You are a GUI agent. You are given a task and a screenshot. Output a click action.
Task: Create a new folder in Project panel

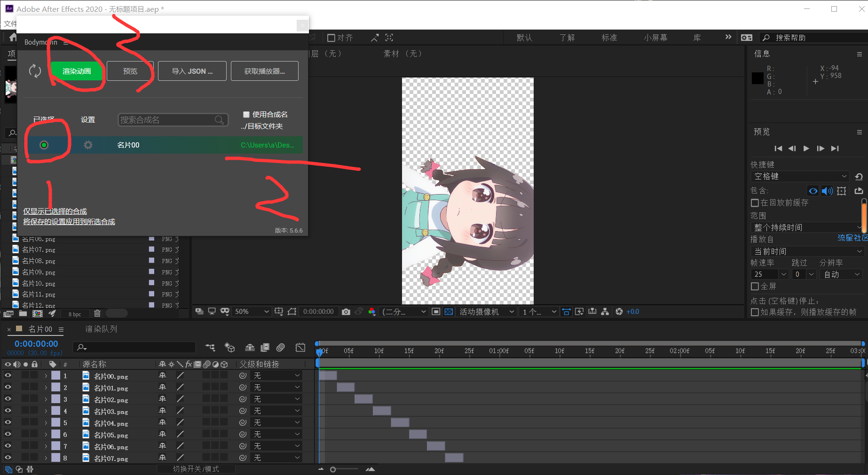pyautogui.click(x=23, y=313)
